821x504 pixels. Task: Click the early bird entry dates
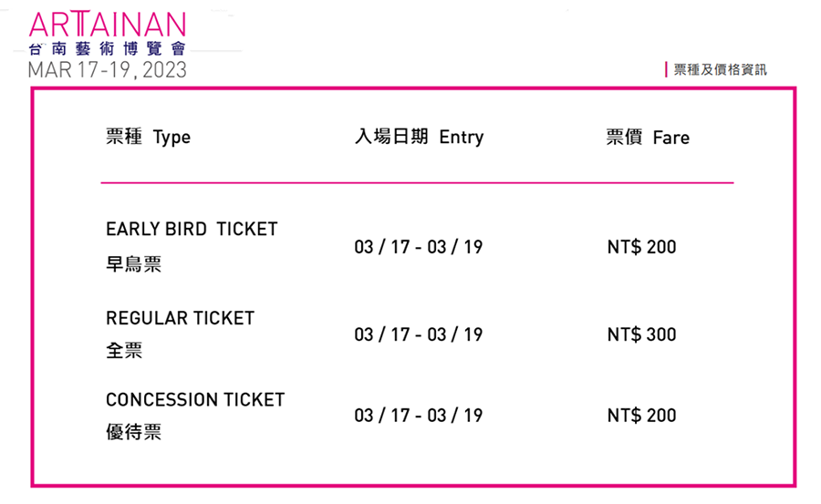pos(419,246)
